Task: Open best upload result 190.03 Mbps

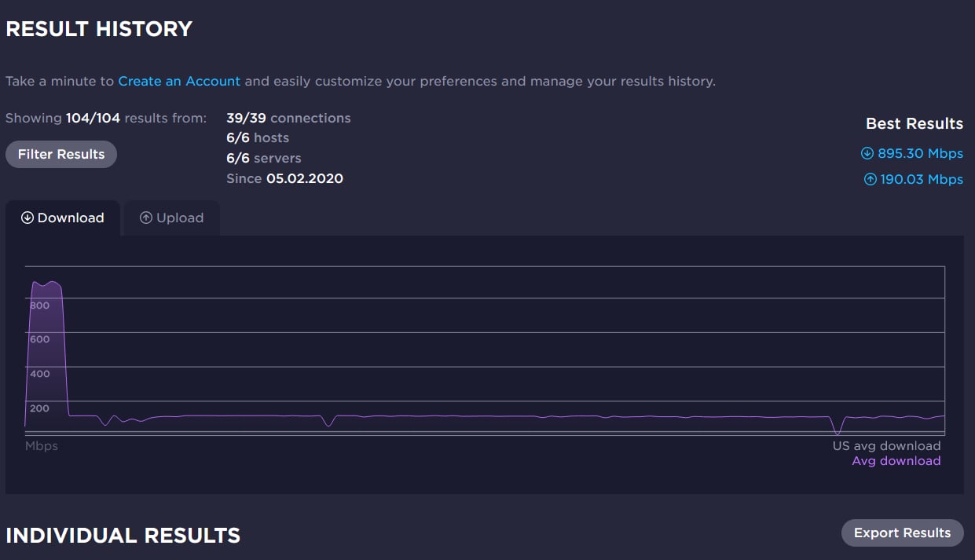Action: pyautogui.click(x=921, y=180)
